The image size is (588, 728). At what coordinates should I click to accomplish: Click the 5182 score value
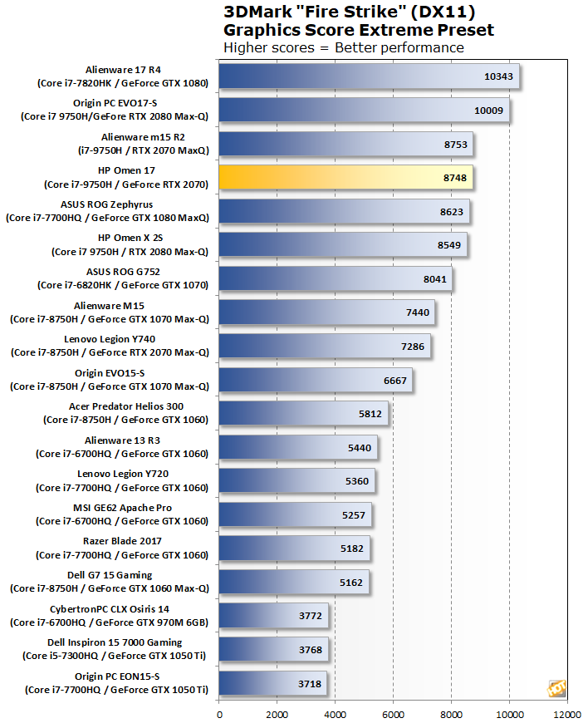coord(352,548)
